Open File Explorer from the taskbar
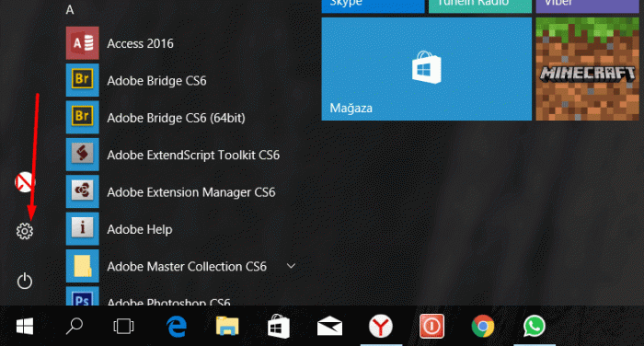Image resolution: width=644 pixels, height=346 pixels. (227, 327)
